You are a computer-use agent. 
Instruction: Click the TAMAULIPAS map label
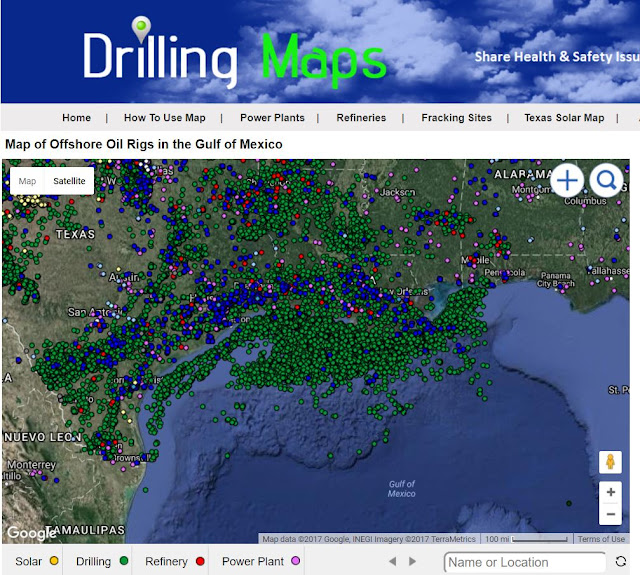coord(85,530)
